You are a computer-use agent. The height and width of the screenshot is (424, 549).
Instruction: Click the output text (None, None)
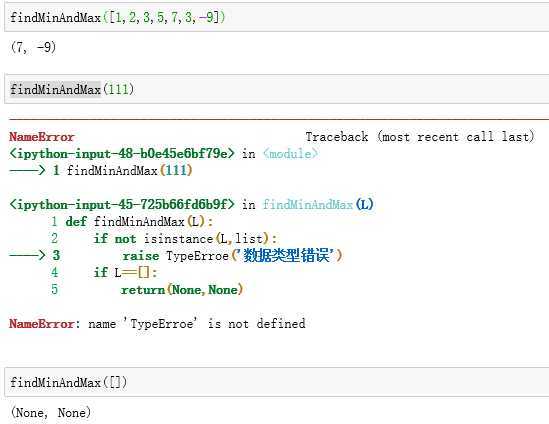[51, 413]
